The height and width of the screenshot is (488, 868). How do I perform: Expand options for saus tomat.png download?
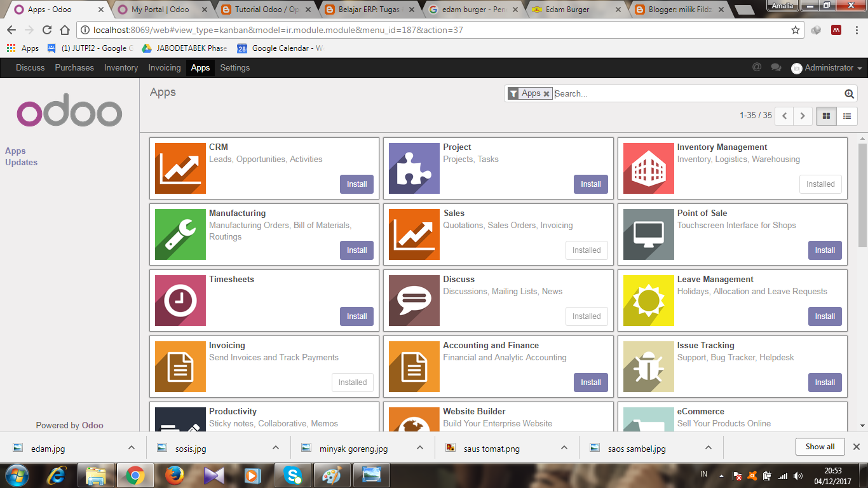pos(564,447)
